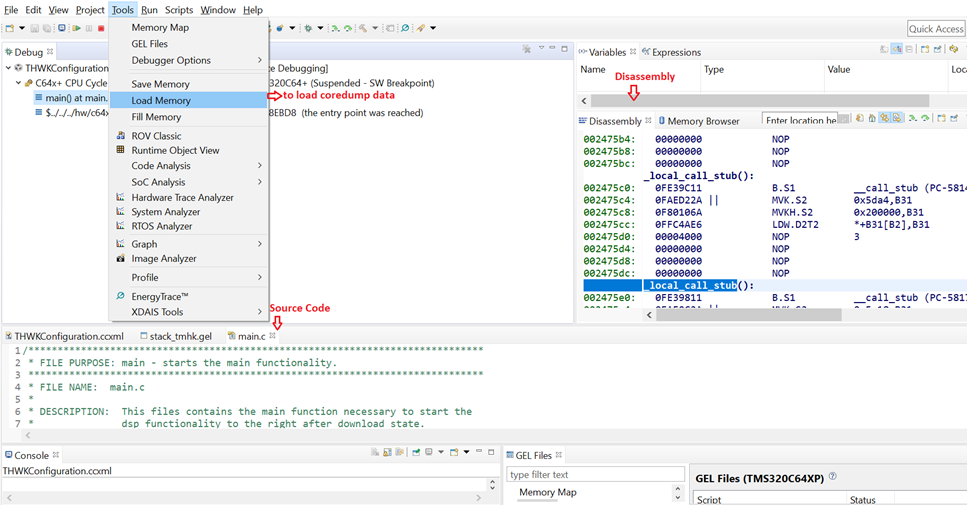Click the Disassembly panel horizontal scrollbar
Image resolution: width=967 pixels, height=505 pixels.
[749, 315]
